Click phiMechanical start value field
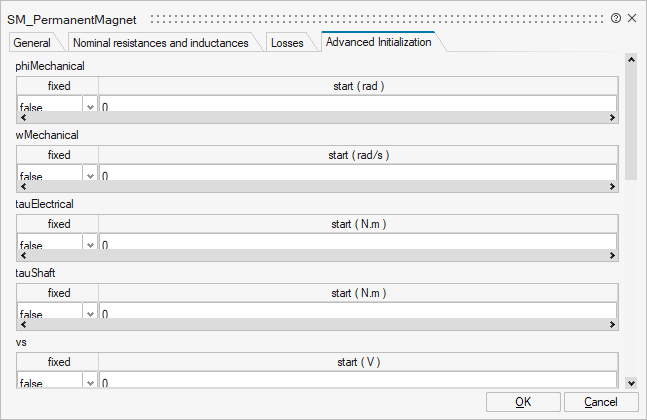The image size is (647, 420). 357,105
